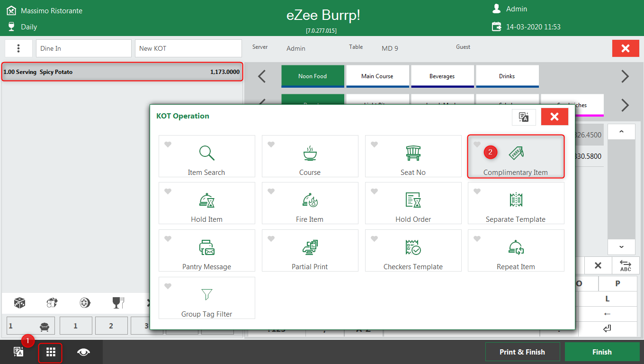Click the down arrow of item list

pos(621,246)
